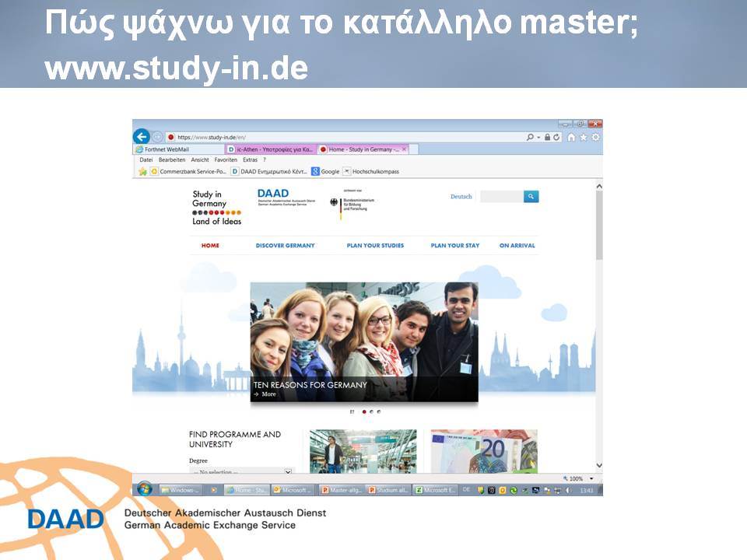
Task: Click the media player taskbar icon
Action: pos(214,490)
